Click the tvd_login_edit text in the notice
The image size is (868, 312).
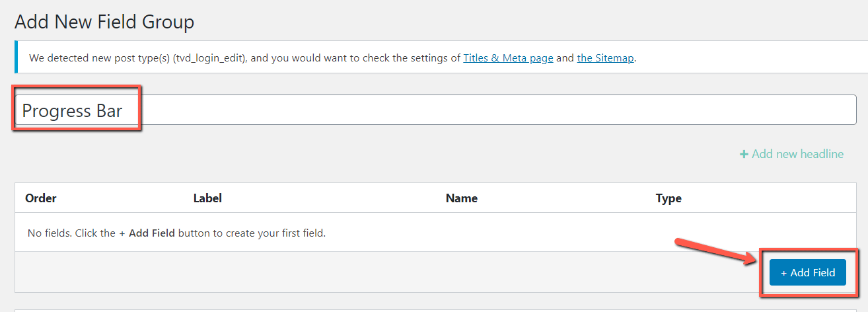pos(209,58)
